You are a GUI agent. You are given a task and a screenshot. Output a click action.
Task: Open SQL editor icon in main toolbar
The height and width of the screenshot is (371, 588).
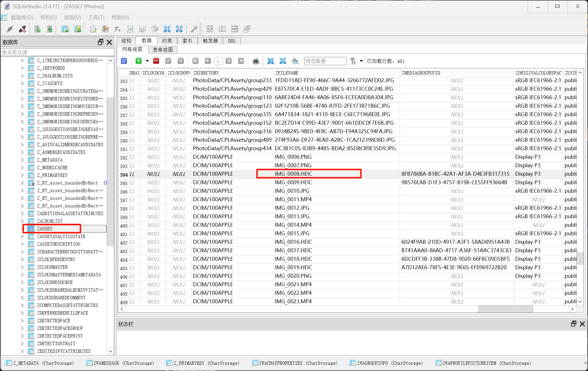click(93, 29)
